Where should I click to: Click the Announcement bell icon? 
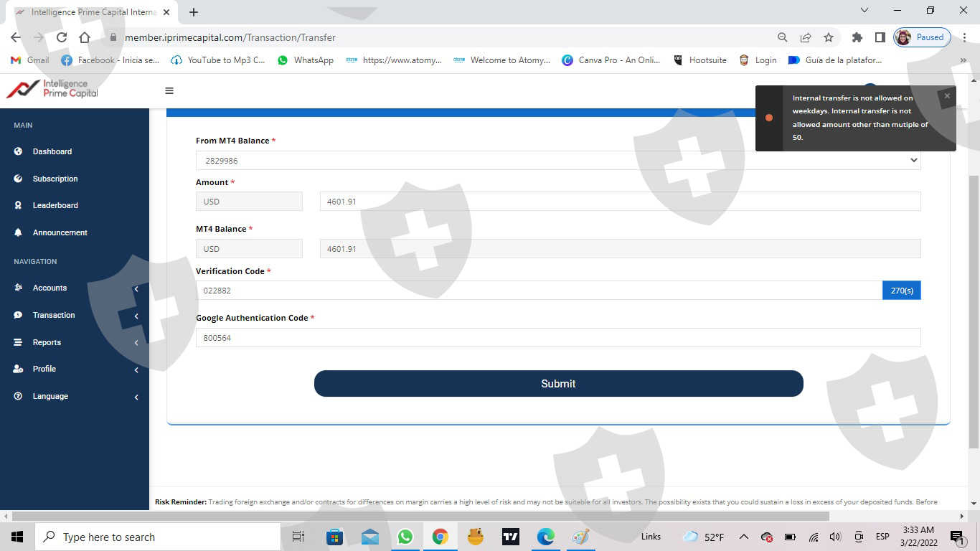pos(18,232)
